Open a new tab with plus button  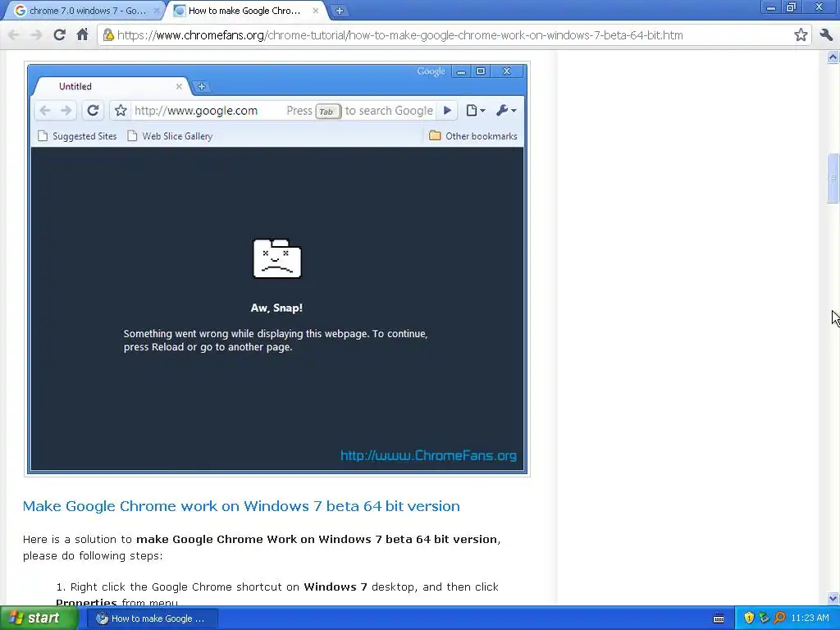[x=339, y=11]
